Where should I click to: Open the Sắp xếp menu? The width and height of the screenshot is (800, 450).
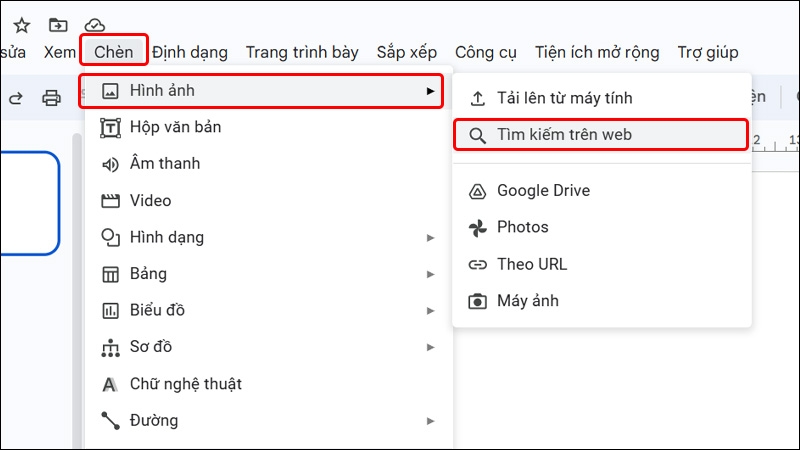coord(407,52)
